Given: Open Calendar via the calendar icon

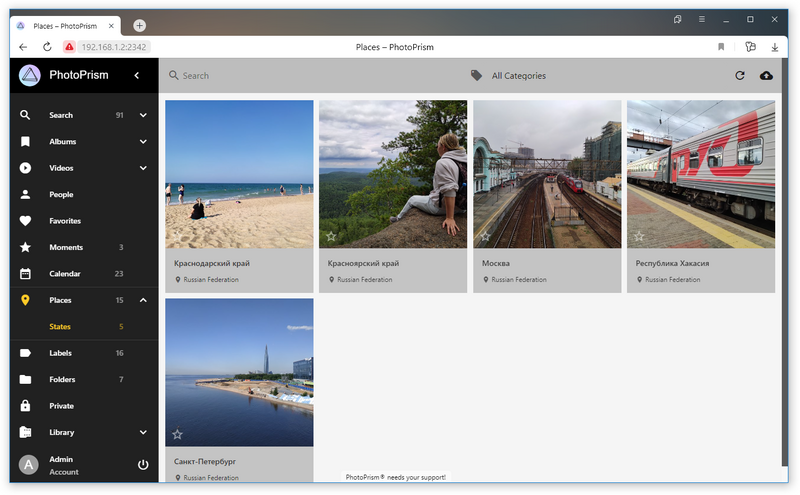Looking at the screenshot, I should point(25,274).
